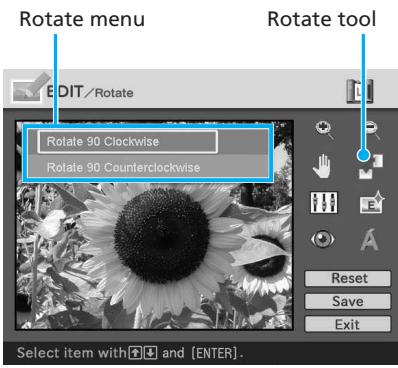This screenshot has height=368, width=398.
Task: Select the text superimpose A tool
Action: (x=369, y=239)
